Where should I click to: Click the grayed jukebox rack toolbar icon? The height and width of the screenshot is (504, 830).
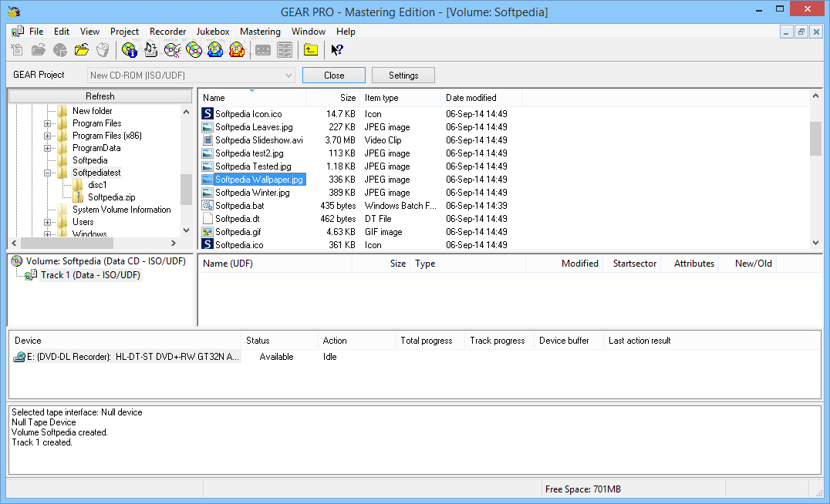pos(285,50)
